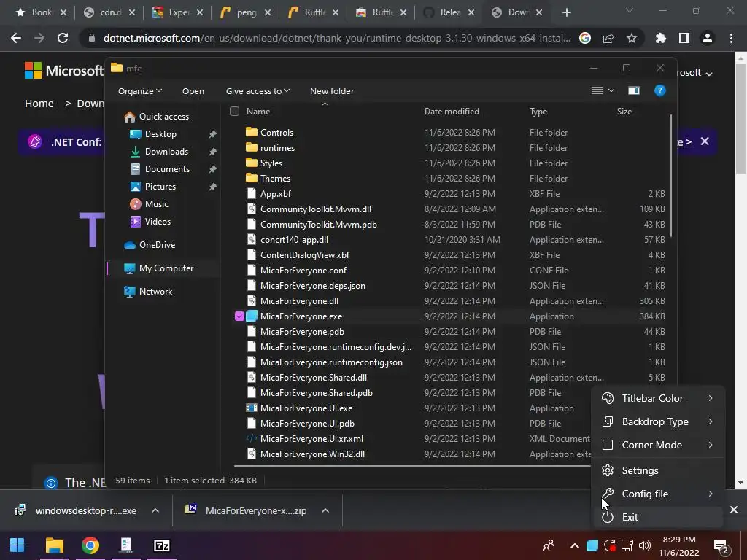Close the Chrome downloads bar
This screenshot has height=560, width=747.
(734, 510)
